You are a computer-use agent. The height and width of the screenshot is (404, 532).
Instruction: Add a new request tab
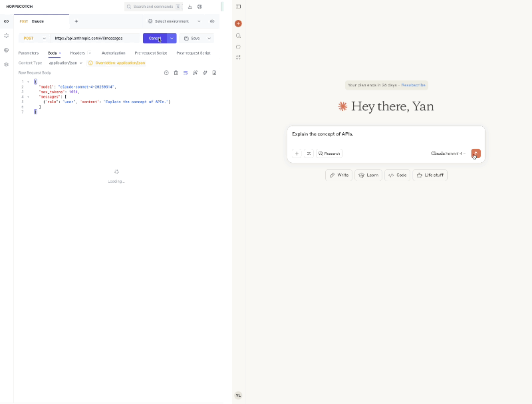tap(76, 21)
